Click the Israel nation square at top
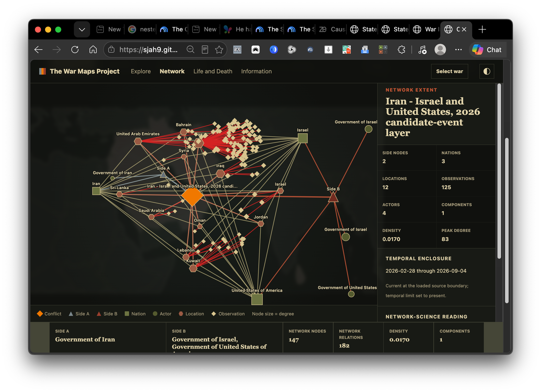 (303, 138)
